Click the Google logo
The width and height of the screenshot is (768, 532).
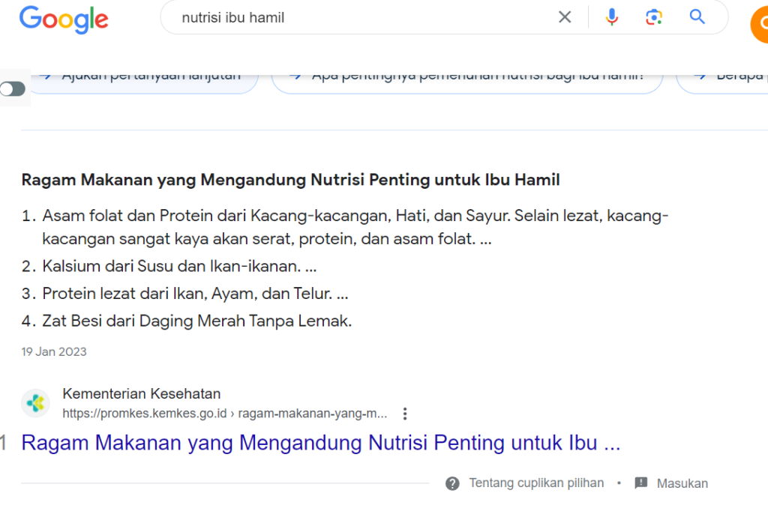[x=64, y=19]
